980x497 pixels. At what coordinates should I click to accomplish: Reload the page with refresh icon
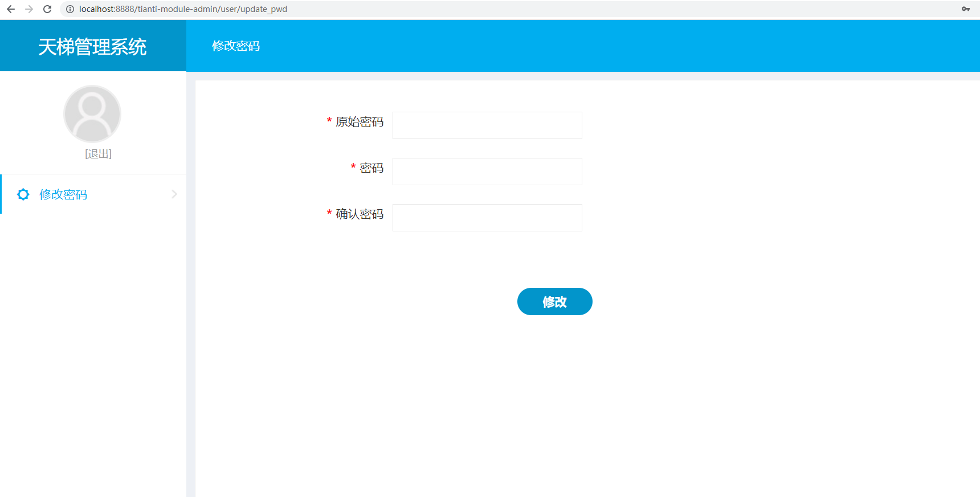[x=47, y=9]
